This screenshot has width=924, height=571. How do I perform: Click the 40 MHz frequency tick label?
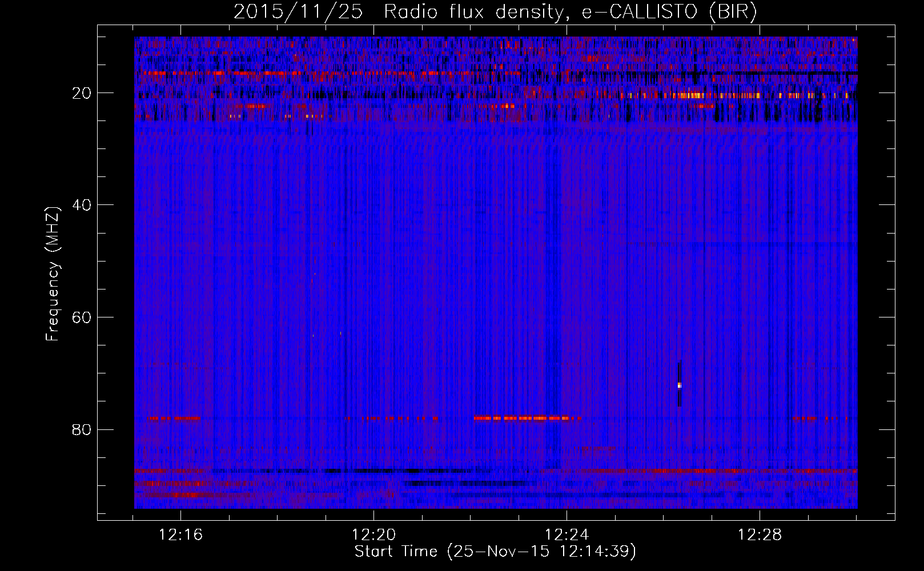pos(82,205)
